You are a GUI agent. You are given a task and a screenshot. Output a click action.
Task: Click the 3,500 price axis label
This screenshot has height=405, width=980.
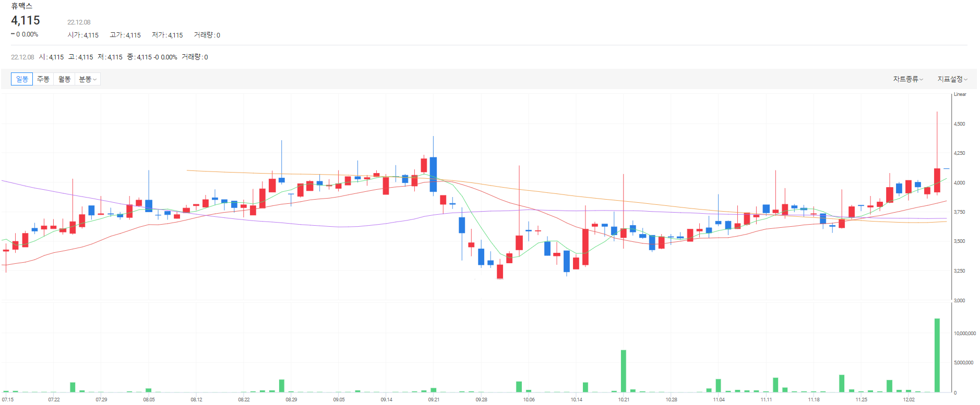pos(959,241)
